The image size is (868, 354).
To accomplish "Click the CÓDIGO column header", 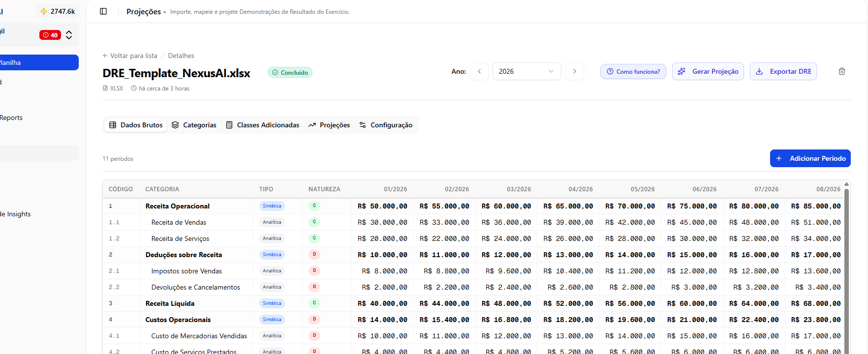I will [x=121, y=189].
